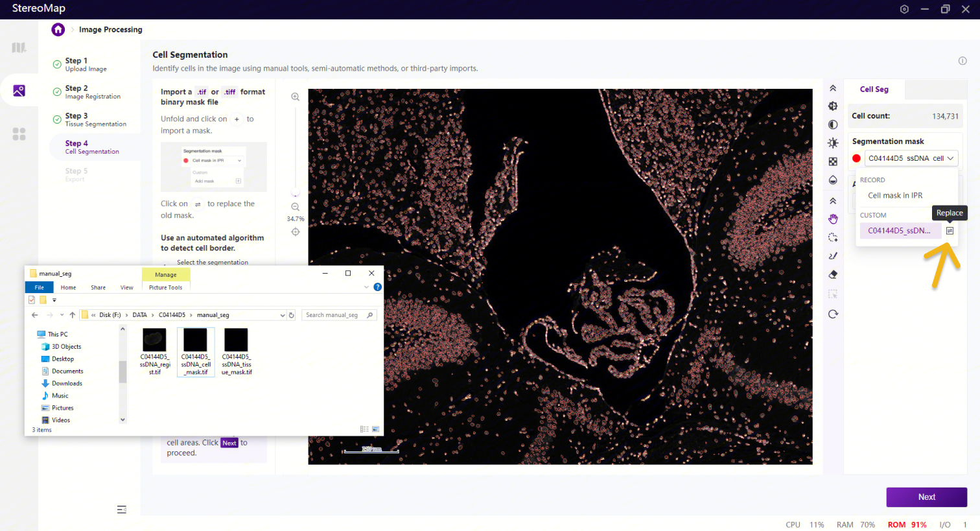
Task: Click the zoom slider handle
Action: pyautogui.click(x=295, y=193)
